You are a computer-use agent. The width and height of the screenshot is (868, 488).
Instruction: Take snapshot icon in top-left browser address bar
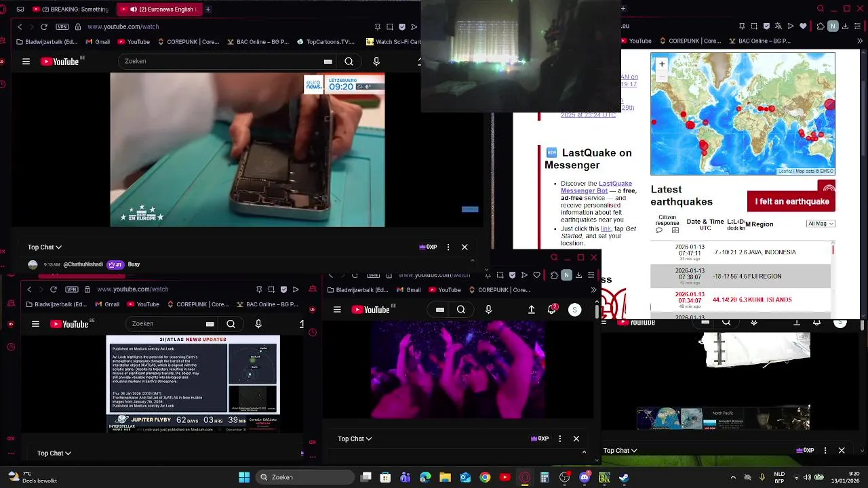pyautogui.click(x=390, y=26)
